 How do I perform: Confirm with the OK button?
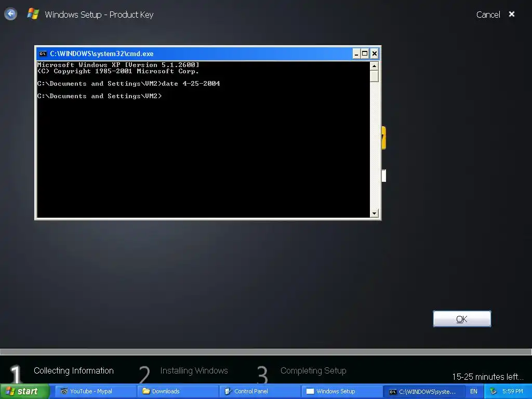point(462,319)
